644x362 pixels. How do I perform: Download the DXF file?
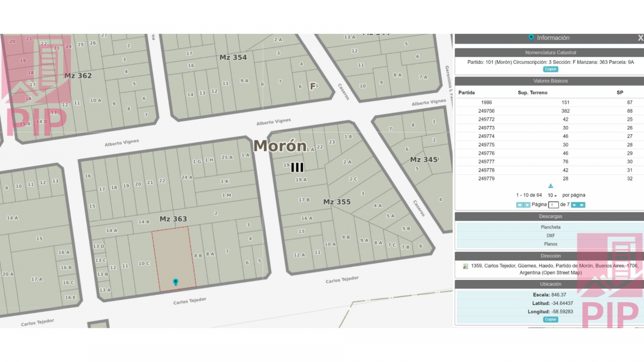pyautogui.click(x=551, y=235)
